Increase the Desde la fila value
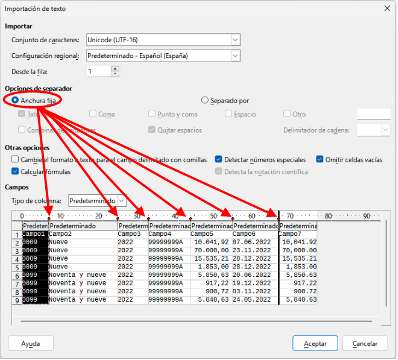Image resolution: width=398 pixels, height=360 pixels. pyautogui.click(x=115, y=69)
